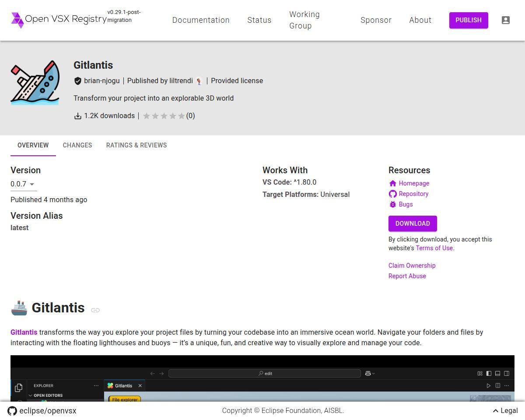Switch to the Changes tab

click(77, 145)
